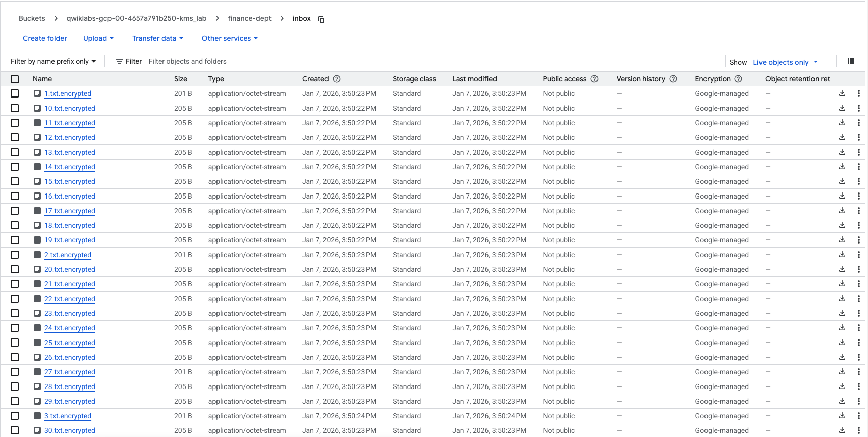Open the Other services menu

[x=230, y=38]
